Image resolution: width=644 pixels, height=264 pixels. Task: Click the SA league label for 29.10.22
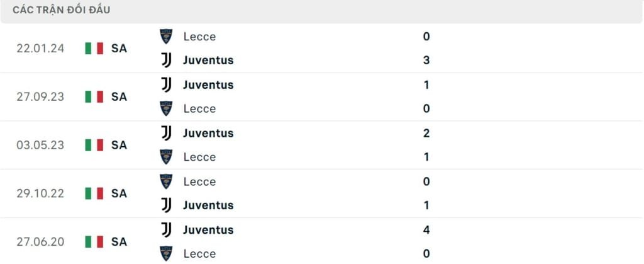[x=119, y=193]
